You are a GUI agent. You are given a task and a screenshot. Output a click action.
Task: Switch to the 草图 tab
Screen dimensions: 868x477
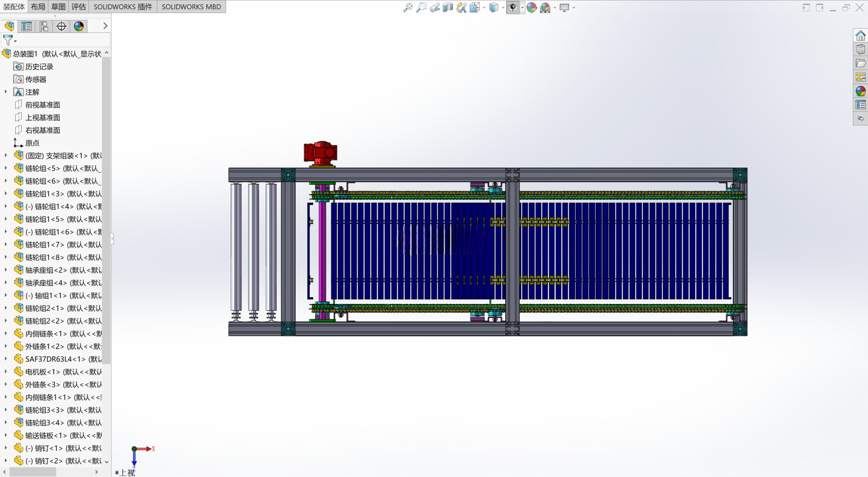[58, 7]
